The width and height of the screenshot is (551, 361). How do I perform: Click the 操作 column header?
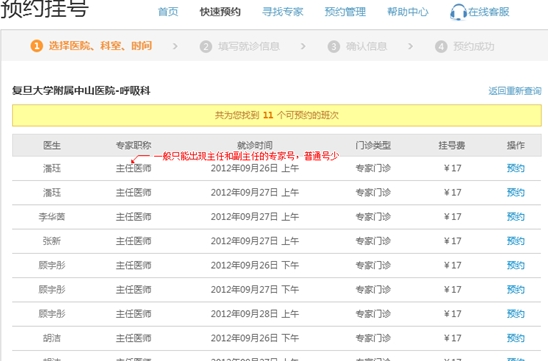coord(516,145)
